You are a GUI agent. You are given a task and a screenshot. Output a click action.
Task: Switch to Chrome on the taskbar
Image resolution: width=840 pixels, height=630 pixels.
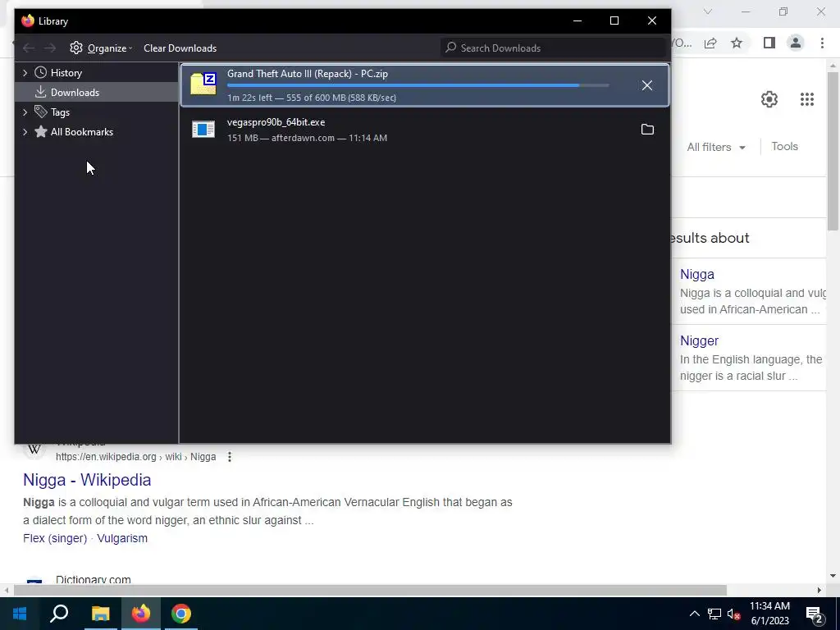181,614
